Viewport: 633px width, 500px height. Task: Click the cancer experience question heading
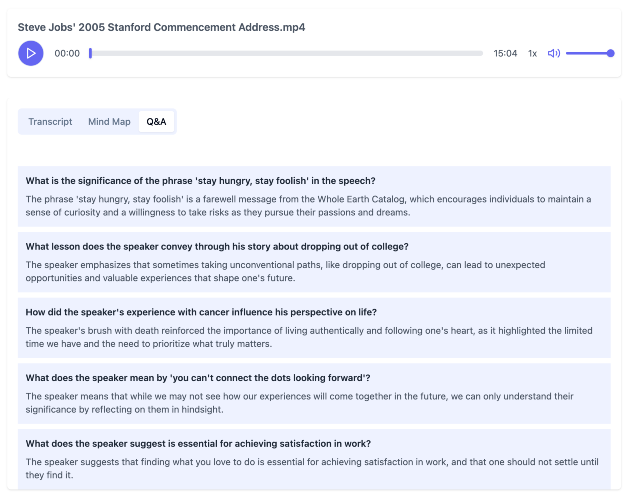(201, 312)
